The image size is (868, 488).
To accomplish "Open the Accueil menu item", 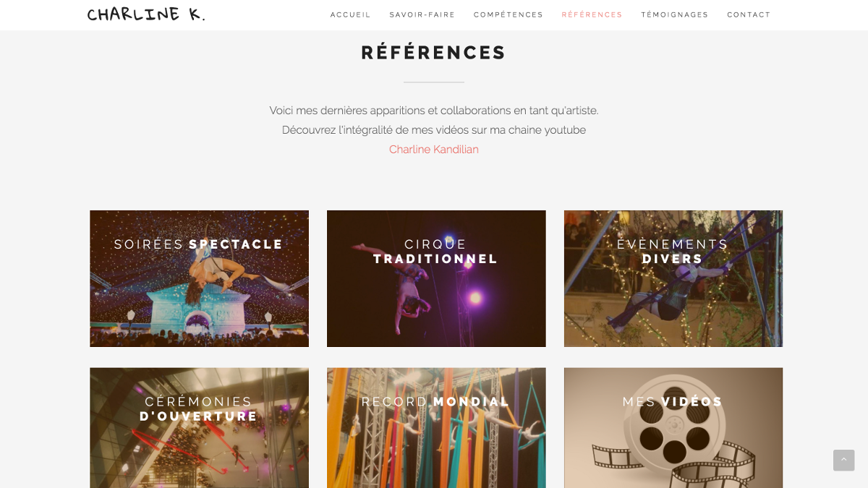I will [351, 14].
